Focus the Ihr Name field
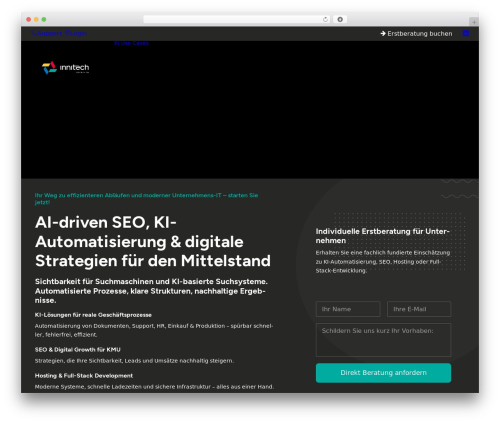 (x=348, y=309)
